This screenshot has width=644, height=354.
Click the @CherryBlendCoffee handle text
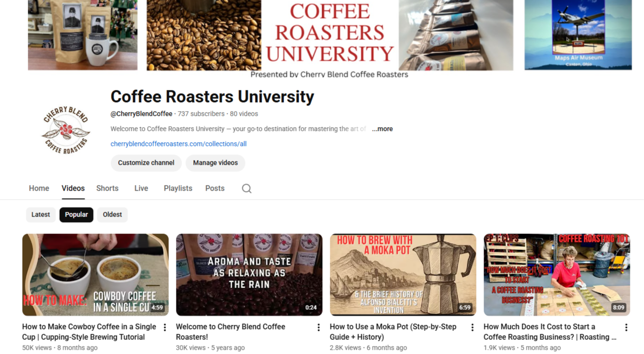(142, 114)
